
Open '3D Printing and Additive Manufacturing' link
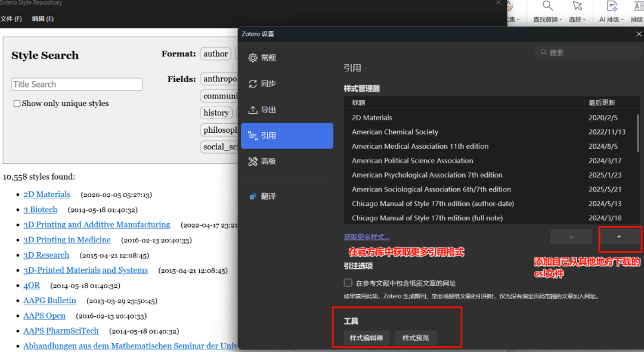pyautogui.click(x=97, y=225)
